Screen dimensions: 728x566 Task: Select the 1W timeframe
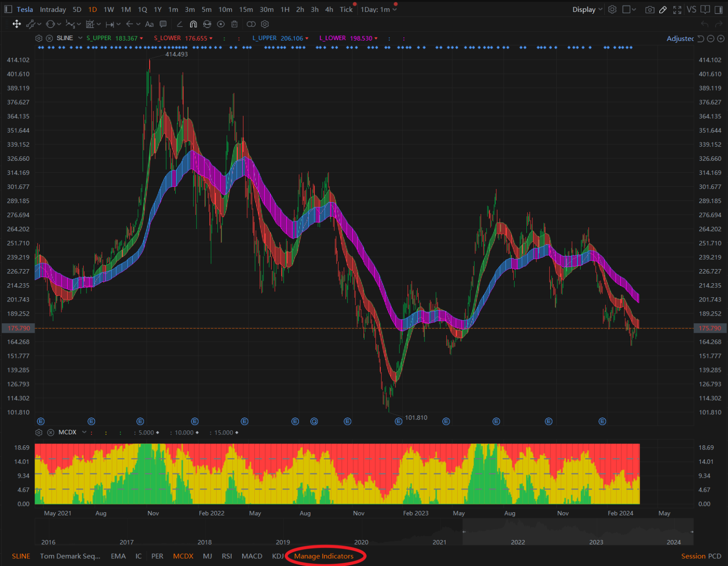click(109, 9)
